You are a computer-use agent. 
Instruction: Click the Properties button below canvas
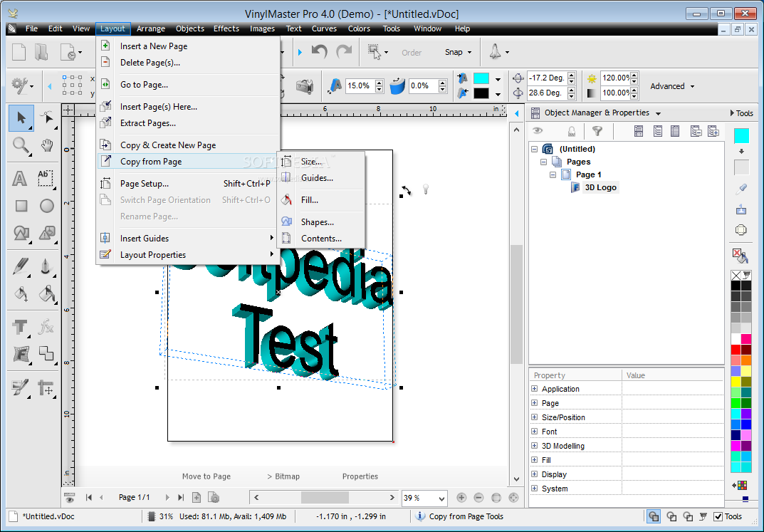click(x=360, y=476)
